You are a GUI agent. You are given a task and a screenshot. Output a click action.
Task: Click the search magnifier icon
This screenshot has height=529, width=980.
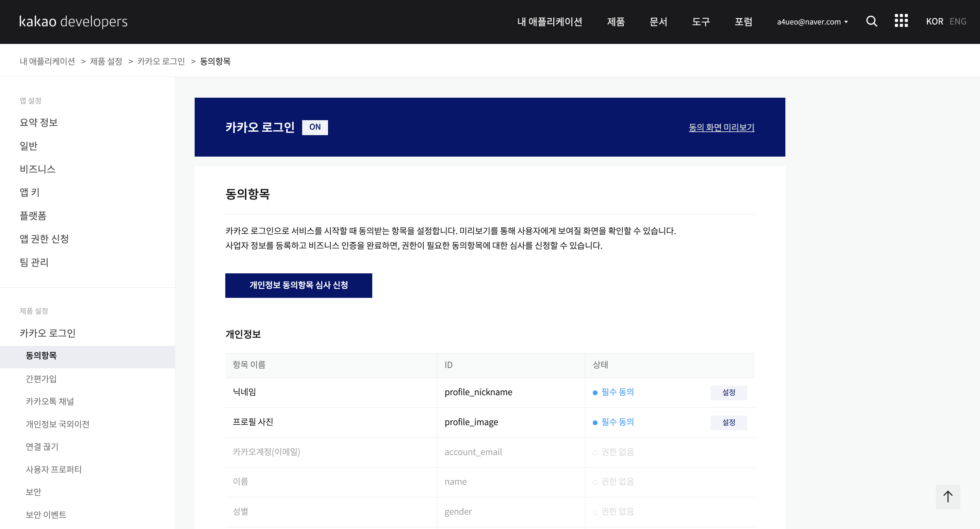click(x=871, y=21)
